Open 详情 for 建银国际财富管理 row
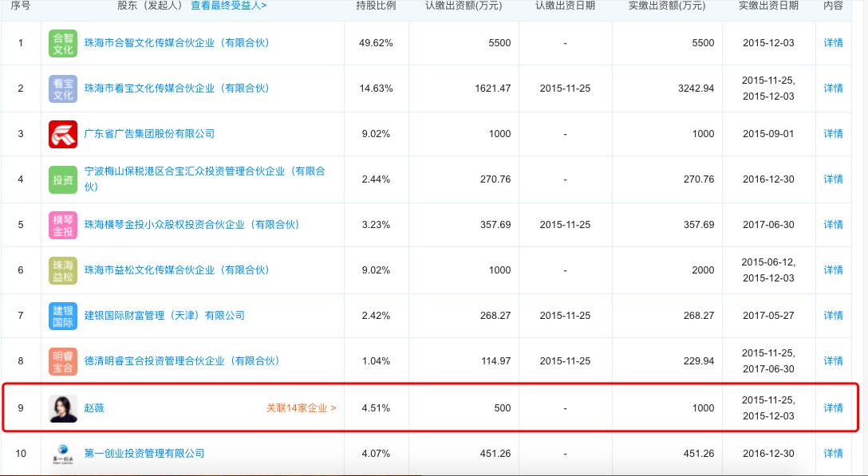The height and width of the screenshot is (476, 868). (833, 316)
